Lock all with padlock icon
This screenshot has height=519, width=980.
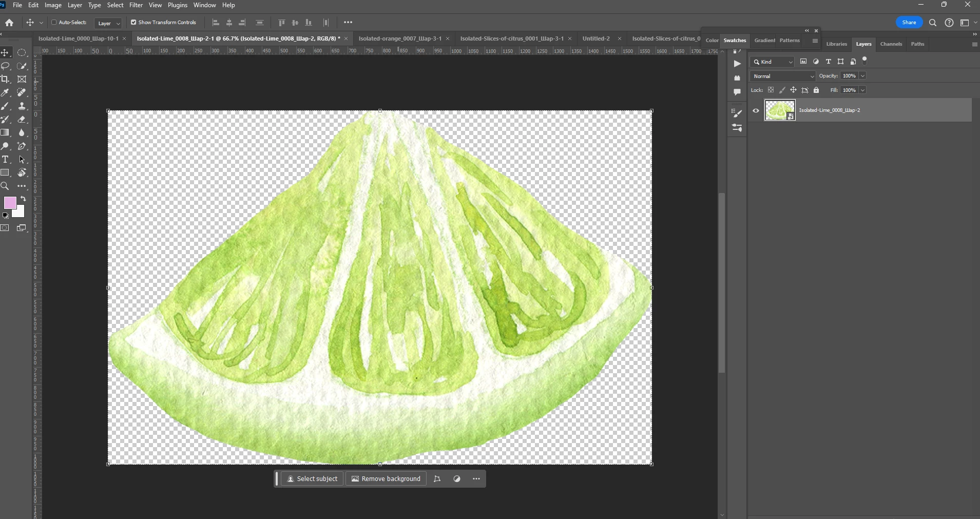coord(816,90)
